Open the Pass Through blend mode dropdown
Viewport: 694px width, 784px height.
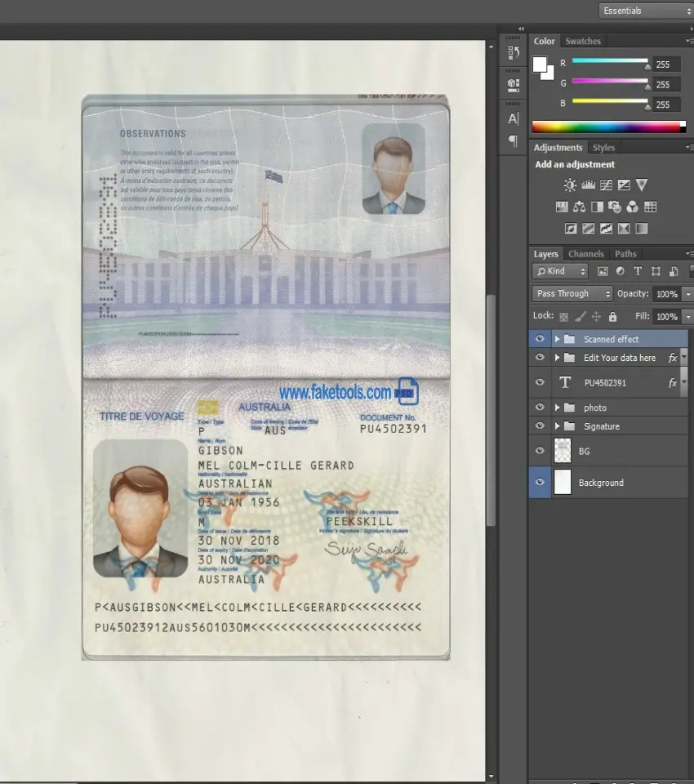point(572,294)
